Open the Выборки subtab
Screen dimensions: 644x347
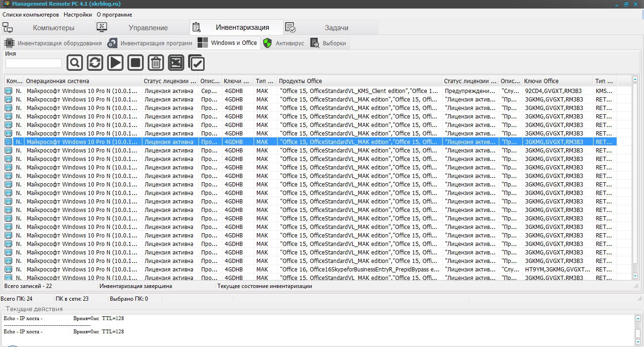[329, 43]
